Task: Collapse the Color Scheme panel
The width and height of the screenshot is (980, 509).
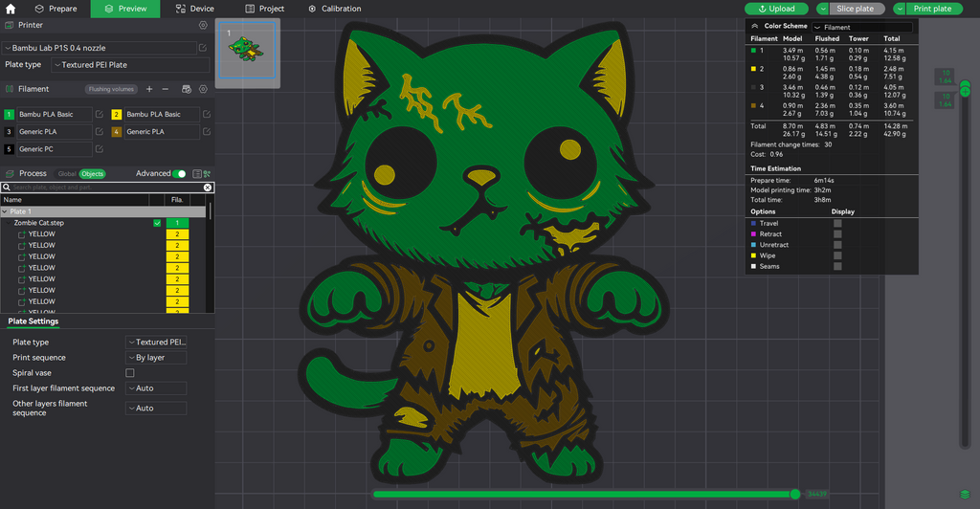Action: coord(754,26)
